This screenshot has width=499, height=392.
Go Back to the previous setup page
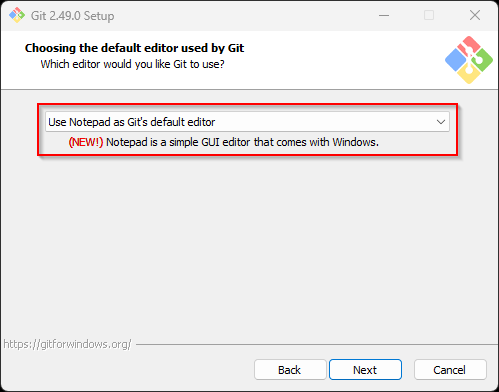(x=290, y=370)
